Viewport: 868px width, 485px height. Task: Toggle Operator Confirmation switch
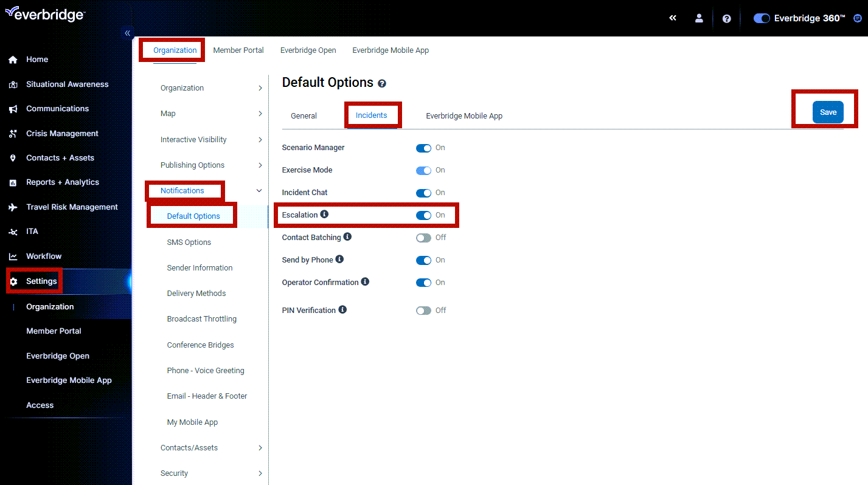point(423,283)
